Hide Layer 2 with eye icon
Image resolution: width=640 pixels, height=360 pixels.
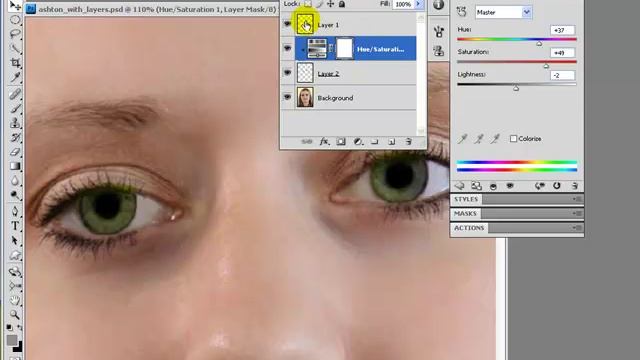click(287, 73)
